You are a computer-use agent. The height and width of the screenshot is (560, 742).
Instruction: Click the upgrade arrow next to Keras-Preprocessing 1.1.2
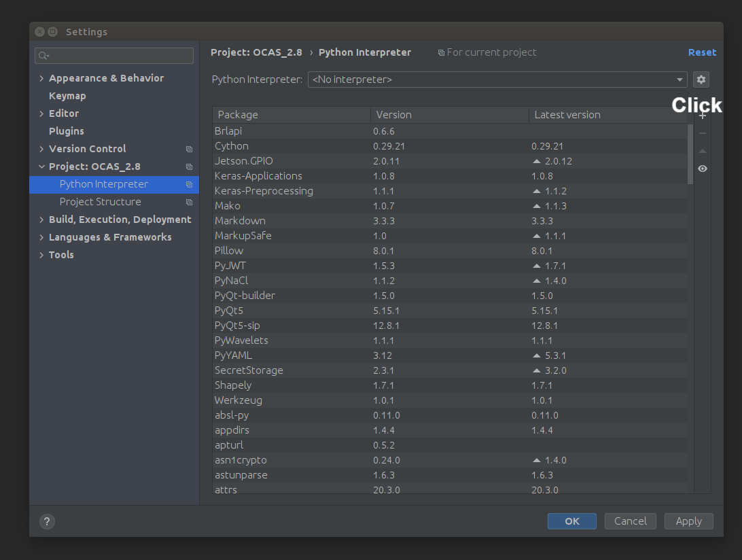[x=537, y=191]
